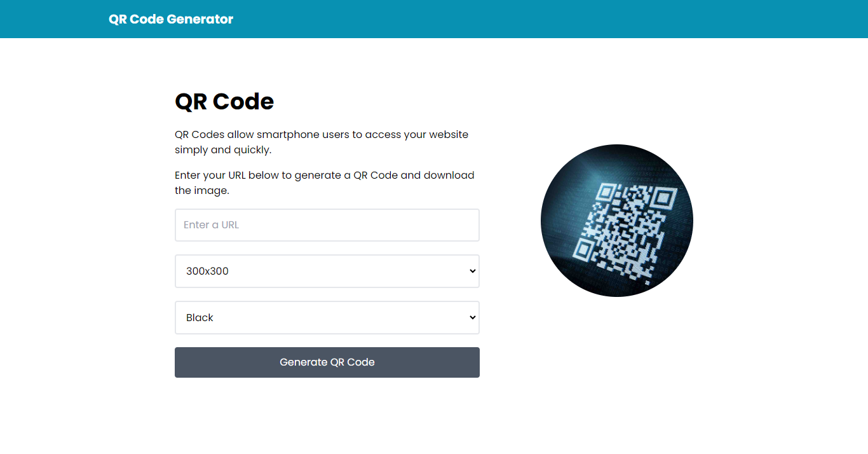This screenshot has height=454, width=868.
Task: Click the QR Code Generator header title
Action: pyautogui.click(x=171, y=19)
